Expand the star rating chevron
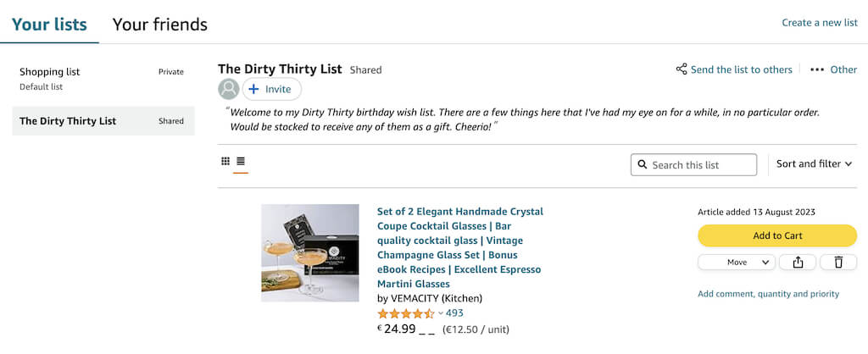 441,313
